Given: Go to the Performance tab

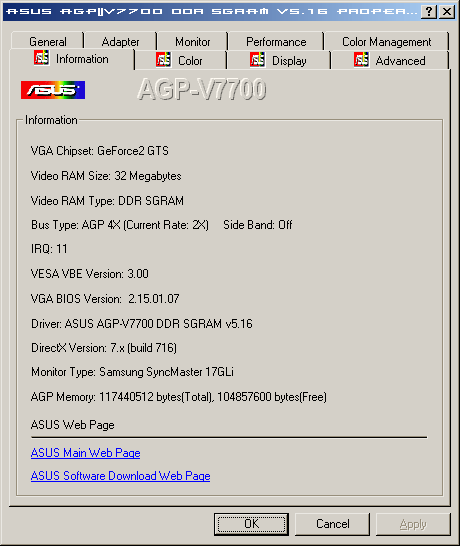Looking at the screenshot, I should pyautogui.click(x=276, y=41).
